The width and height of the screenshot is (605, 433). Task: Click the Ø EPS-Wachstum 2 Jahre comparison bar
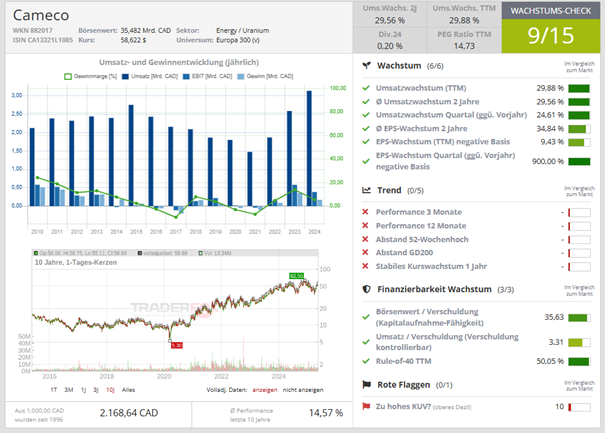579,129
